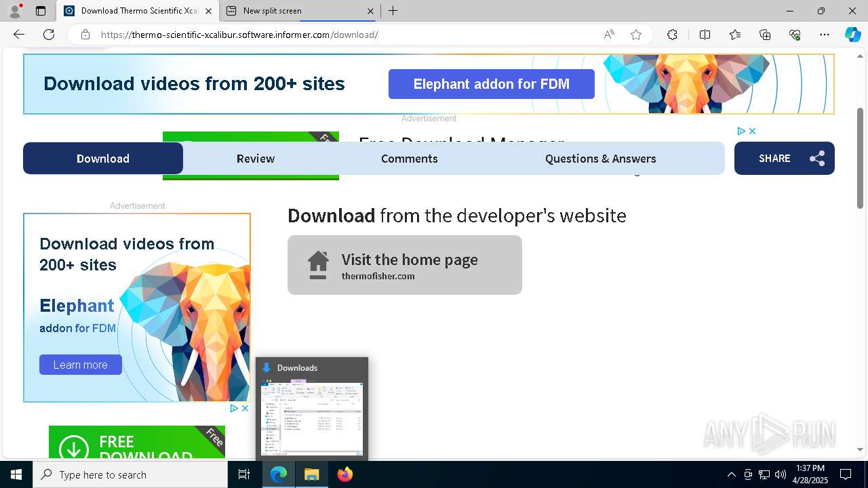Open Firefox from the taskbar

[345, 474]
